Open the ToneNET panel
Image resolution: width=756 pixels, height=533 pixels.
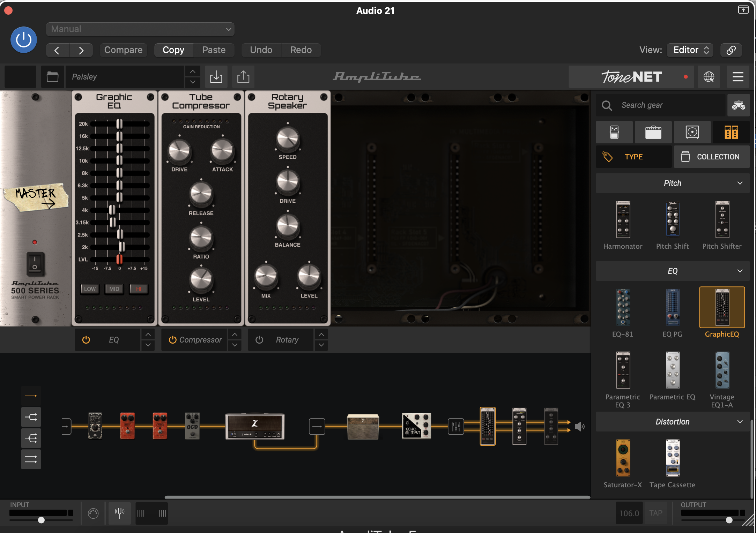(x=631, y=77)
